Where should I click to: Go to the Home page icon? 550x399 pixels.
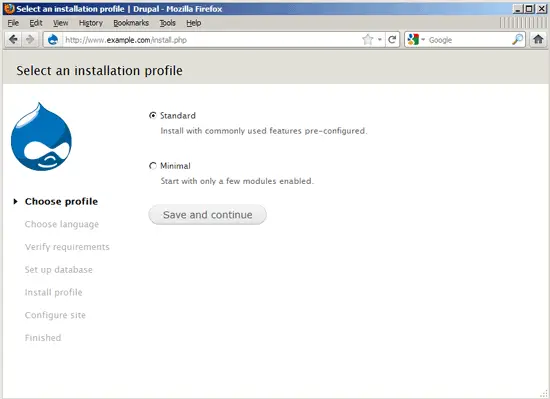[x=538, y=39]
